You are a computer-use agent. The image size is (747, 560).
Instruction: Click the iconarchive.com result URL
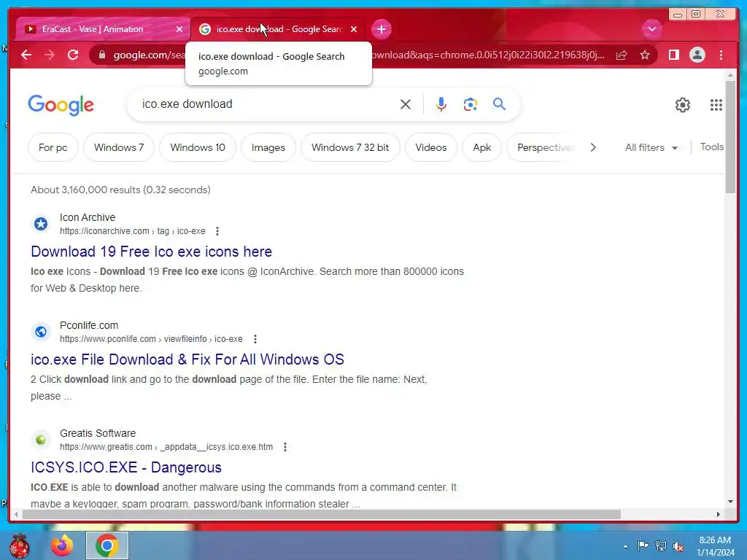pyautogui.click(x=133, y=231)
